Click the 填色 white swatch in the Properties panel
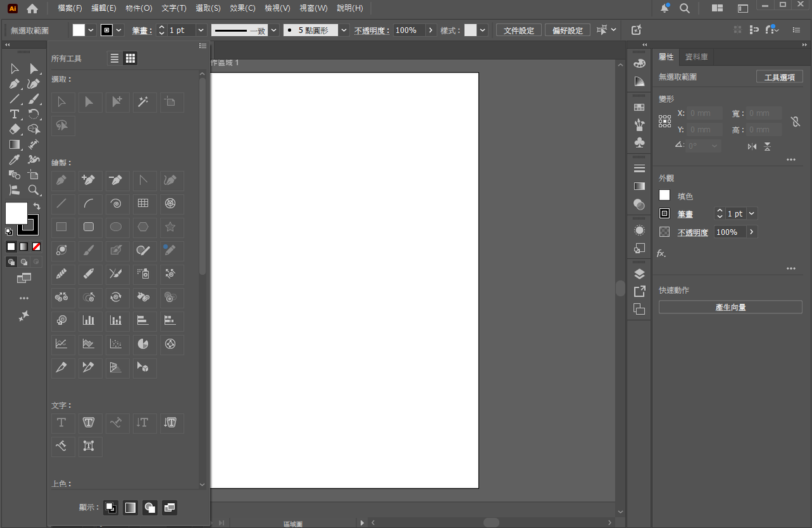The width and height of the screenshot is (812, 528). pyautogui.click(x=664, y=195)
